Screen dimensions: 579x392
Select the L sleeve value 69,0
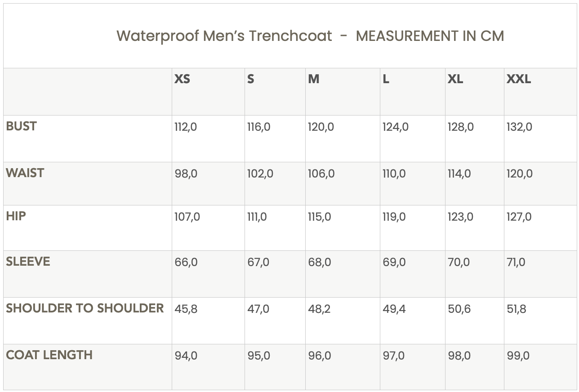click(394, 263)
